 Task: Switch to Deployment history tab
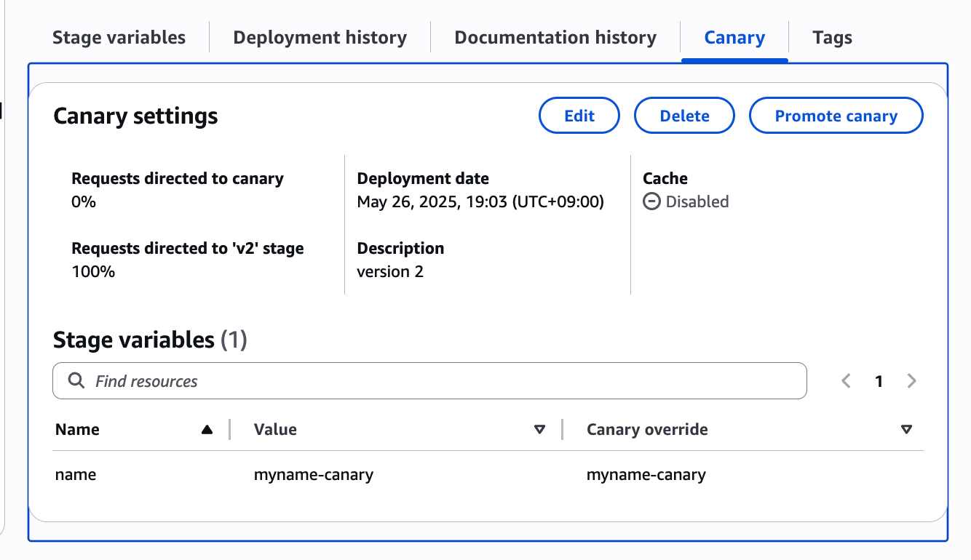click(320, 38)
